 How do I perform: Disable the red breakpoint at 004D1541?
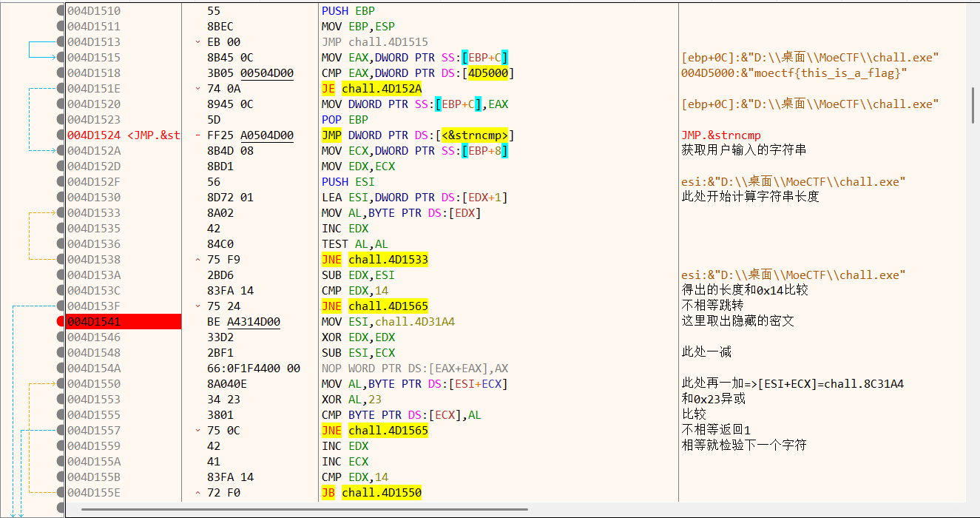(x=61, y=322)
